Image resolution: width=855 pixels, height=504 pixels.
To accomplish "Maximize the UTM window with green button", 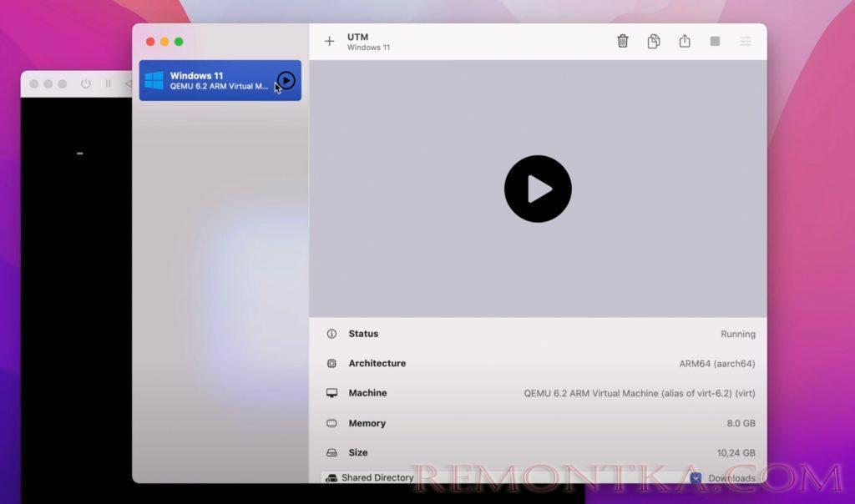I will point(179,42).
